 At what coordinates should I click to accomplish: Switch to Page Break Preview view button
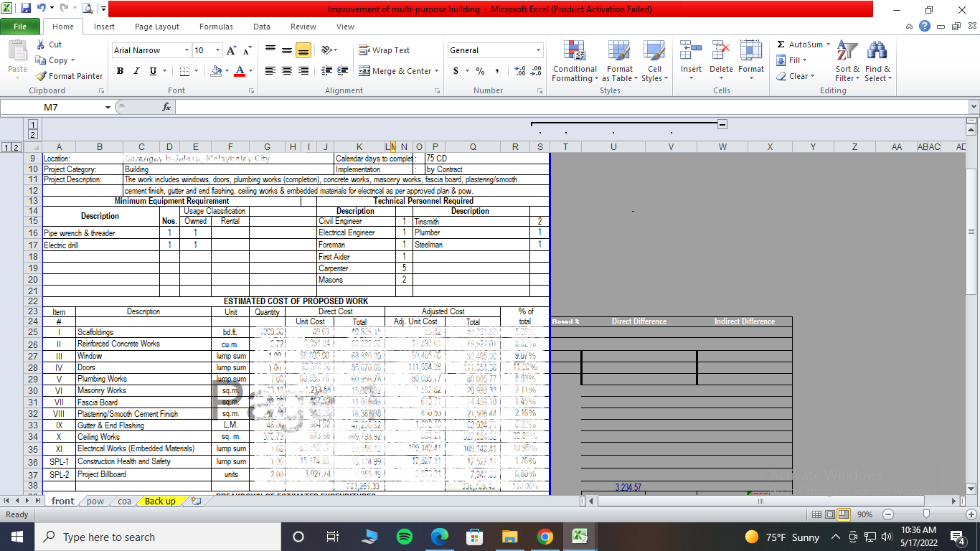843,514
